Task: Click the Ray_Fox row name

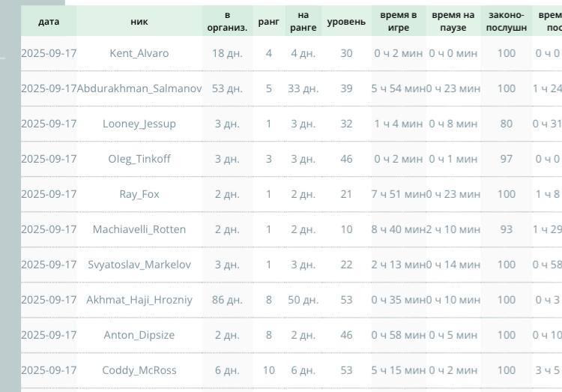Action: (x=139, y=194)
